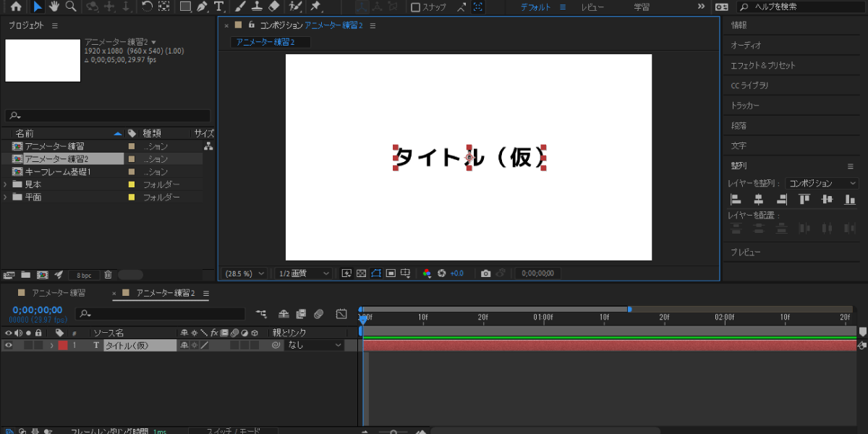The height and width of the screenshot is (434, 868).
Task: Click the 8 bpc color depth button
Action: tap(85, 276)
